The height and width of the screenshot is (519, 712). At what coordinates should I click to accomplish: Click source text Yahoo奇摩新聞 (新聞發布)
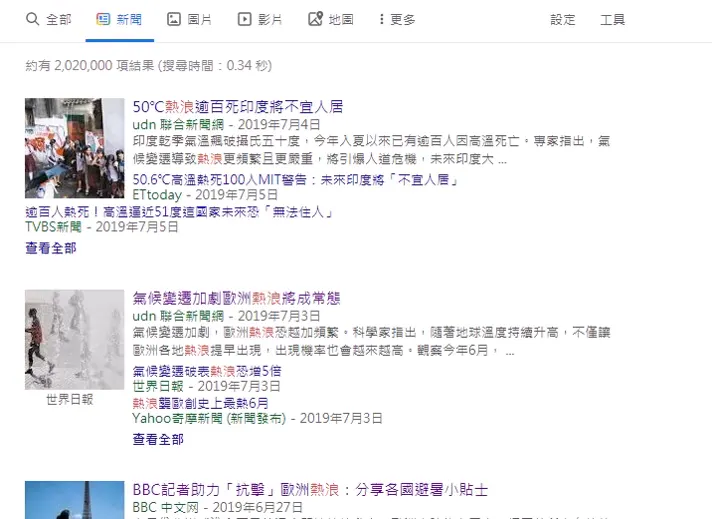[209, 418]
